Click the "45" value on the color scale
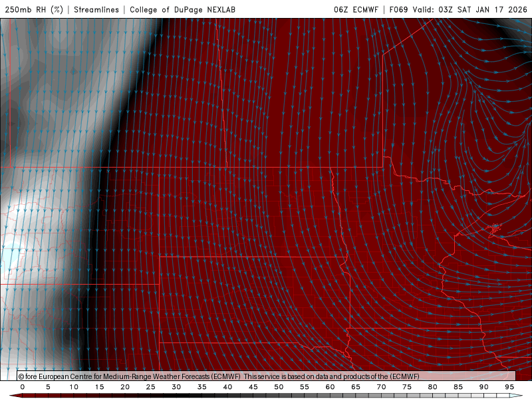This screenshot has height=399, width=532. click(253, 387)
